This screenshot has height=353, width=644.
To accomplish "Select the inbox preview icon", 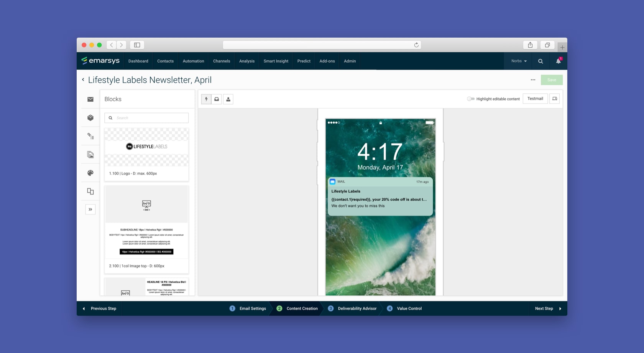I will [217, 99].
